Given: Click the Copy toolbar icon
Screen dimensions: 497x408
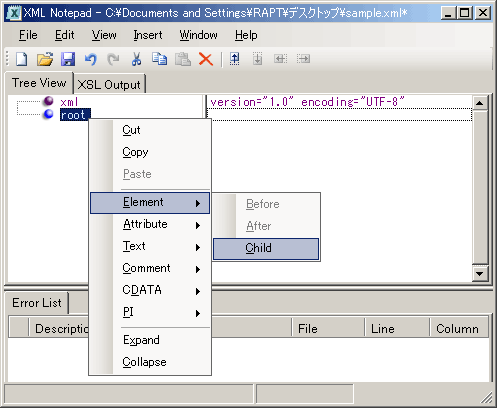Looking at the screenshot, I should (159, 59).
